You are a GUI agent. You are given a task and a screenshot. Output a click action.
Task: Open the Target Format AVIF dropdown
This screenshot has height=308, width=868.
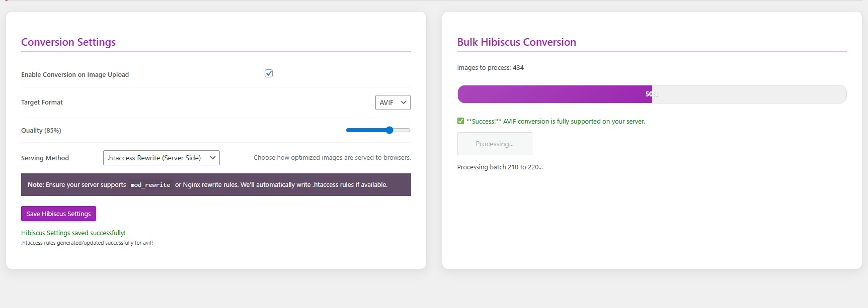coord(392,102)
